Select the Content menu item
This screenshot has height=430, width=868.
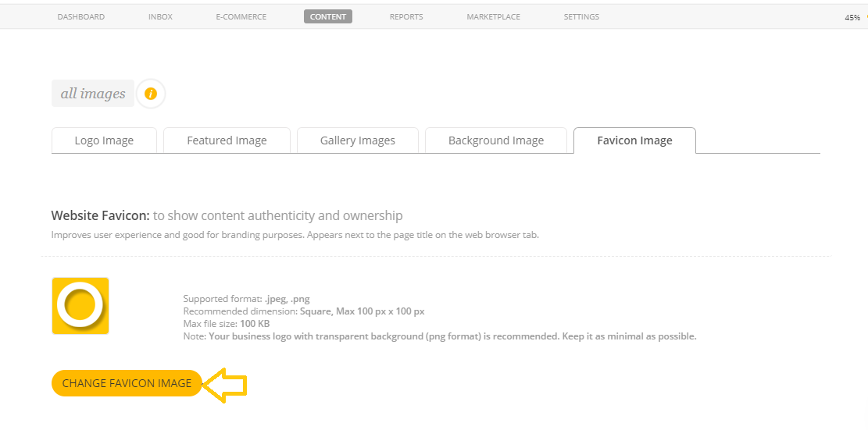(327, 17)
